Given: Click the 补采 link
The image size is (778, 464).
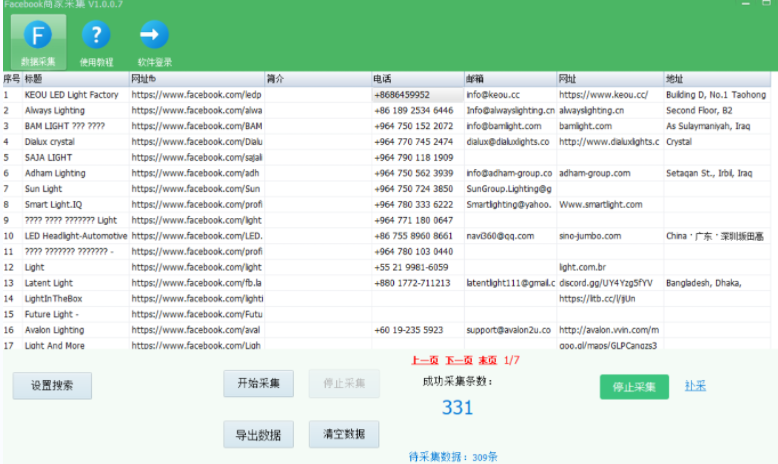Looking at the screenshot, I should pos(695,386).
